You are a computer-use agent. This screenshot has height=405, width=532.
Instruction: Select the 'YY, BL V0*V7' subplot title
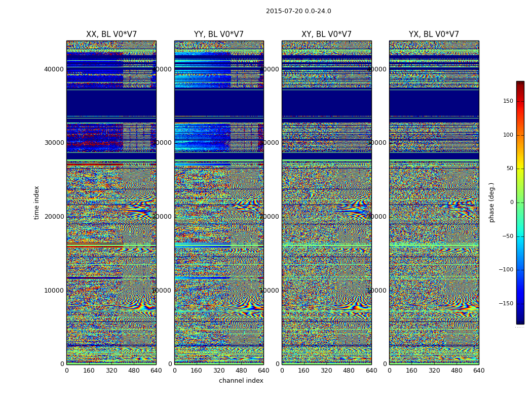(219, 34)
